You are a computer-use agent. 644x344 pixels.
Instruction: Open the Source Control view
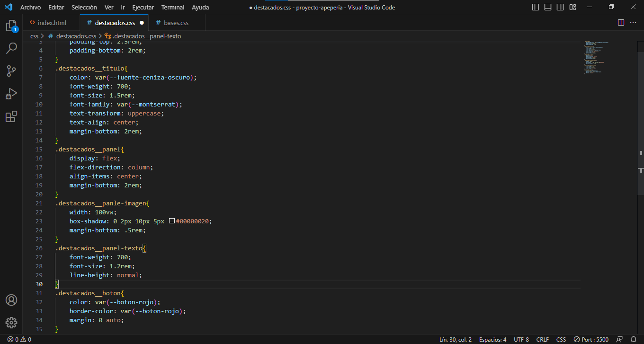pos(11,71)
